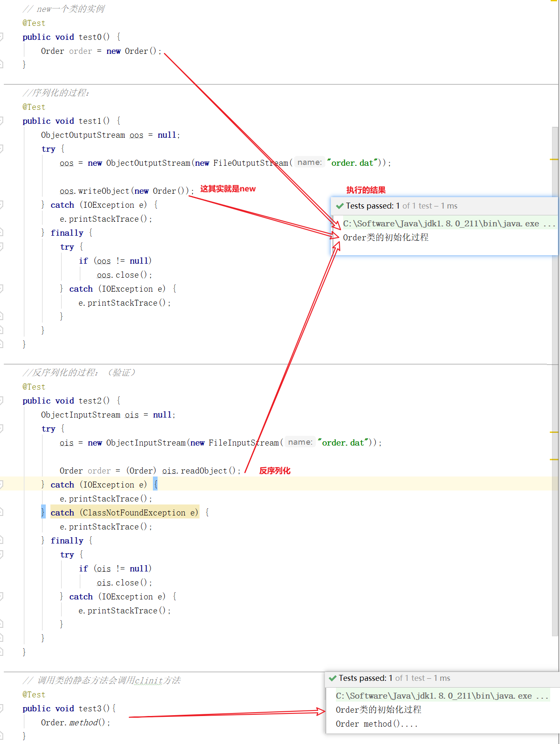Click the java.exe command line in the test1 results popup
Image resolution: width=560 pixels, height=744 pixels.
[x=449, y=223]
